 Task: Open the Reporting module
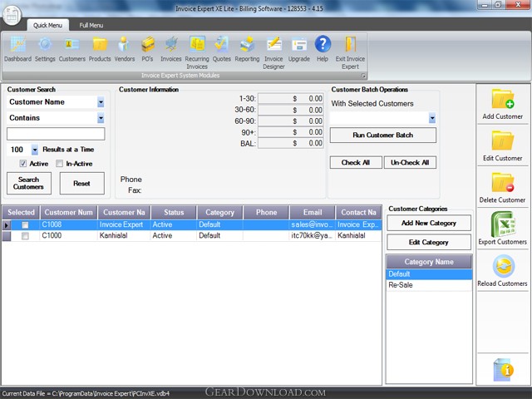pos(247,49)
